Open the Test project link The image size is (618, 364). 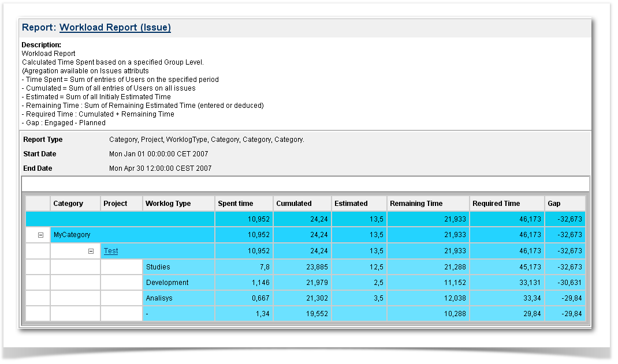111,251
